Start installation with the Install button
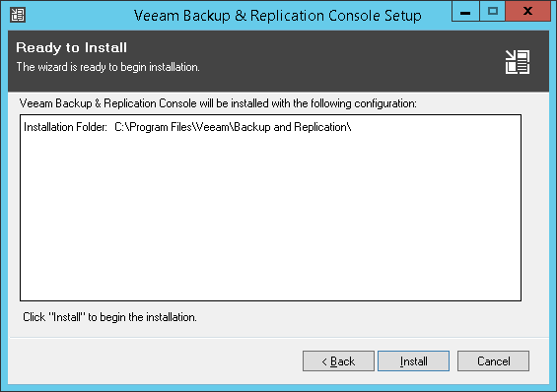 point(413,361)
